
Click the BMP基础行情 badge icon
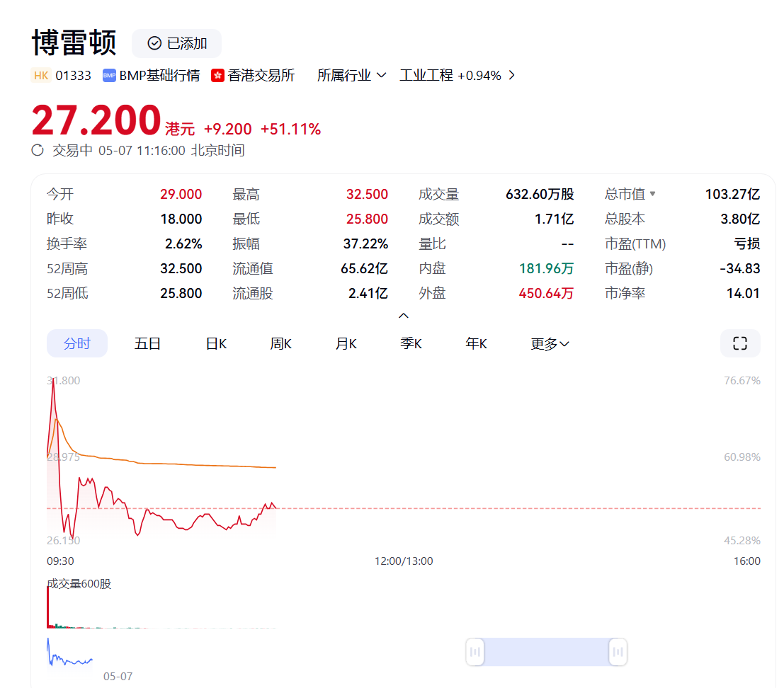click(x=109, y=76)
